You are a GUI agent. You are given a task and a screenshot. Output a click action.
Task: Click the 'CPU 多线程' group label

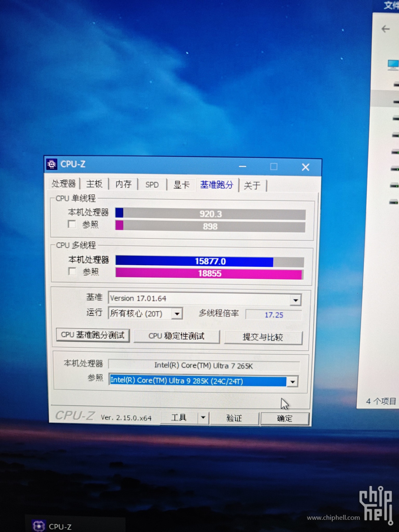coord(76,245)
